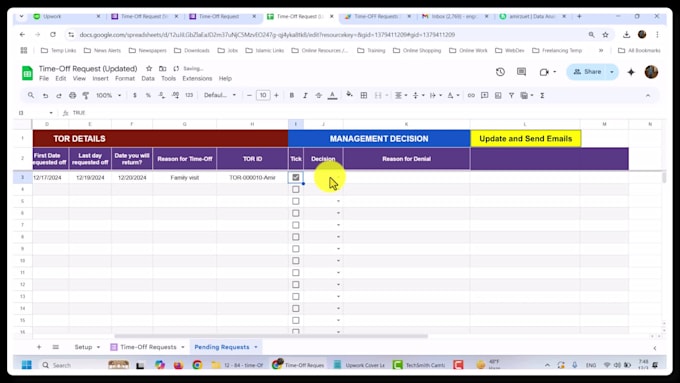Format cell as currency

[x=135, y=95]
